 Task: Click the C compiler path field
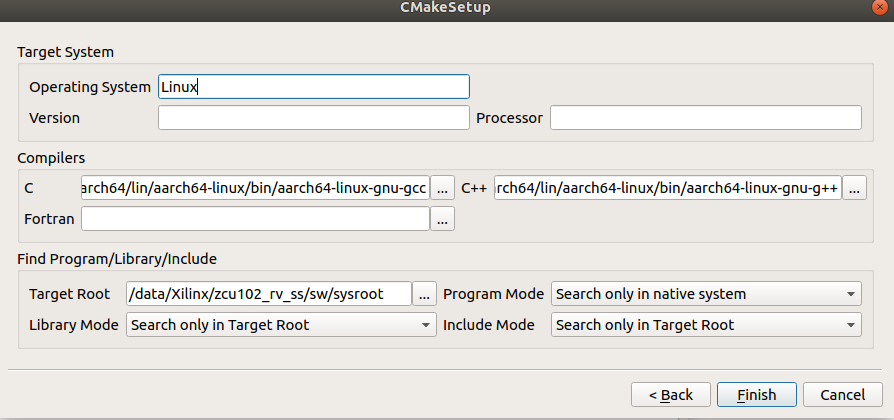pos(255,187)
